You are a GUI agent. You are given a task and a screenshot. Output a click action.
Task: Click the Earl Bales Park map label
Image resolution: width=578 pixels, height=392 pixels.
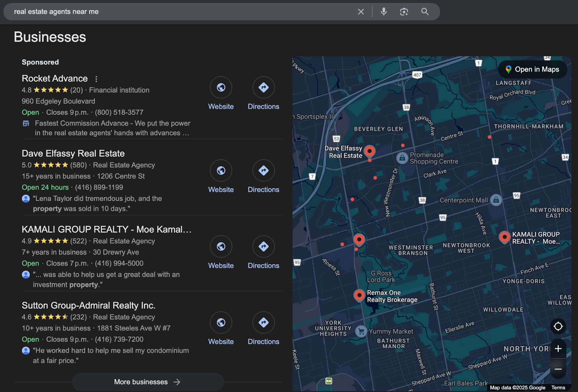pos(466,383)
